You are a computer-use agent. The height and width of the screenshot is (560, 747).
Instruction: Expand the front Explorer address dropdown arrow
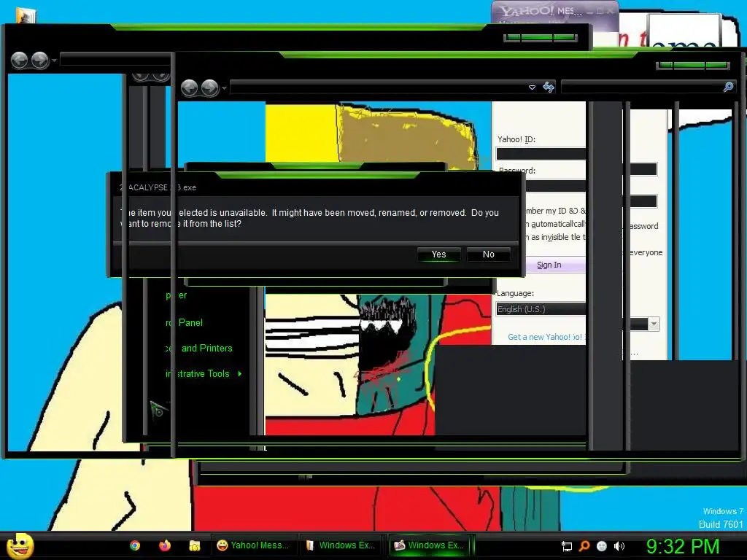click(532, 87)
